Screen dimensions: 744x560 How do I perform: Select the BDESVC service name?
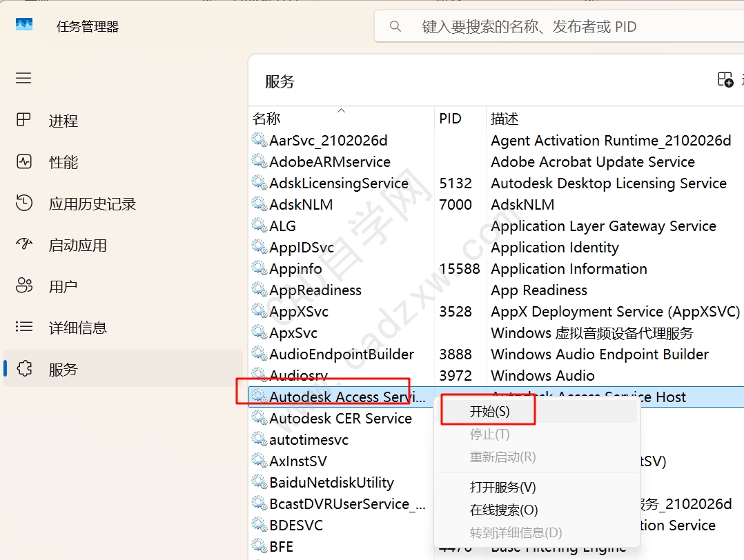tap(296, 525)
